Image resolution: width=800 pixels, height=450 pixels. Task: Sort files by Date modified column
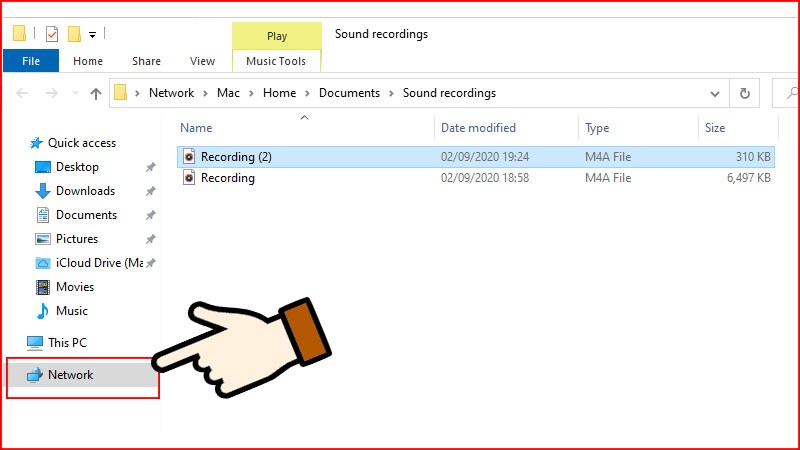coord(479,128)
